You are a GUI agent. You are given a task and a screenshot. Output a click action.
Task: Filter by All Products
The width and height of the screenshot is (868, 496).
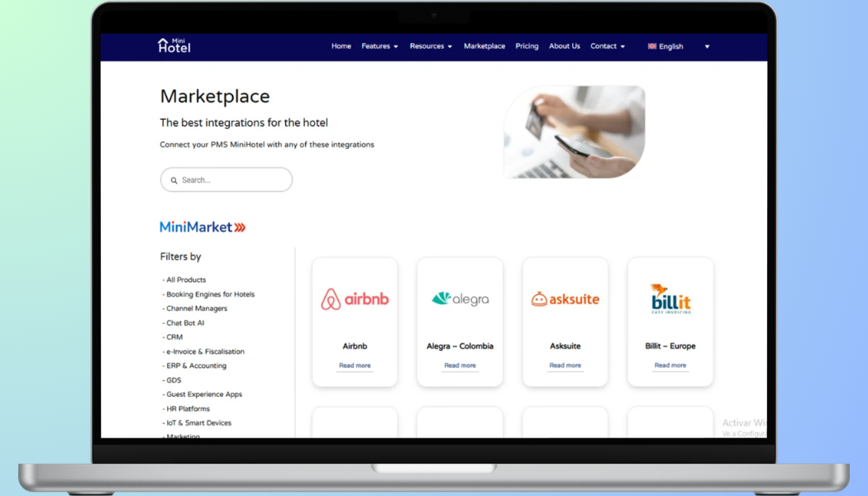click(184, 280)
